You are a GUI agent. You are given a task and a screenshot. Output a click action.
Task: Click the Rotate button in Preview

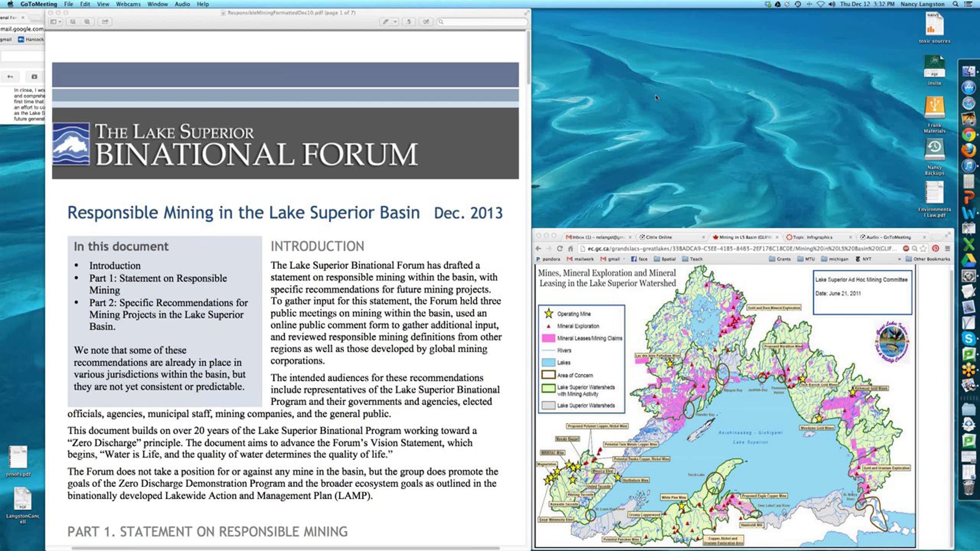point(408,22)
